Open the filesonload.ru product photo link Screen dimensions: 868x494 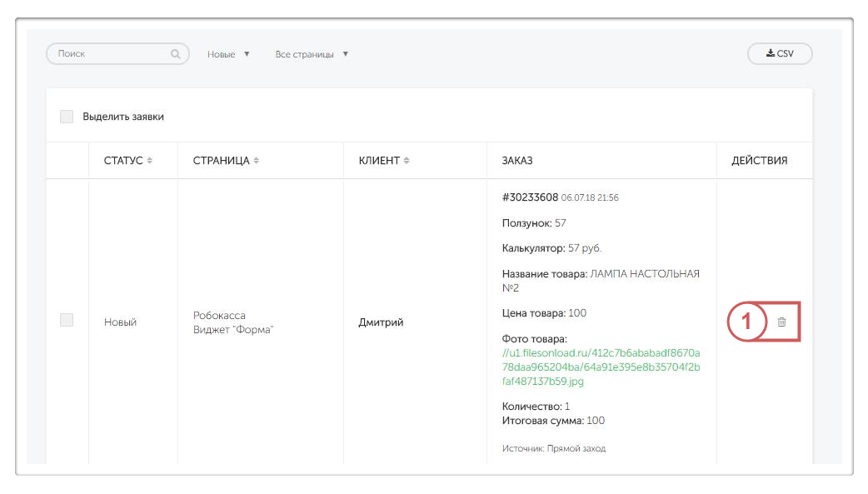[601, 367]
